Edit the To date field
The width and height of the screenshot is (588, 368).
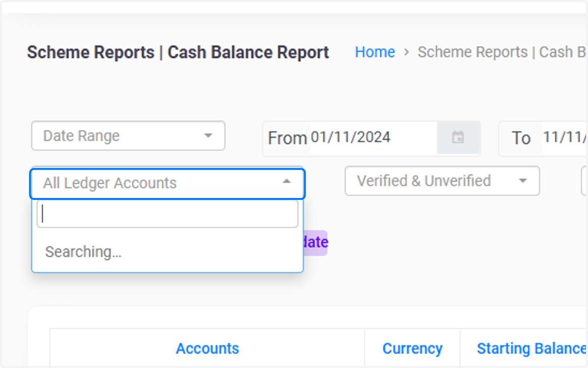(564, 137)
